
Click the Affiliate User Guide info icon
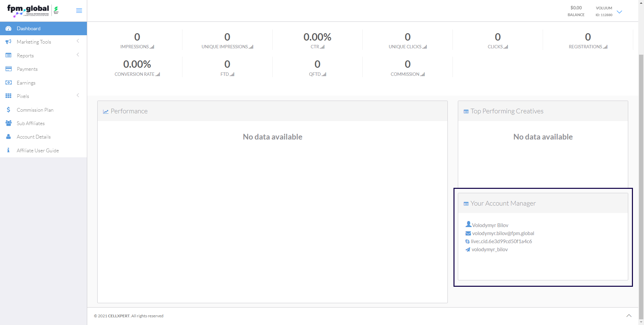pyautogui.click(x=8, y=150)
